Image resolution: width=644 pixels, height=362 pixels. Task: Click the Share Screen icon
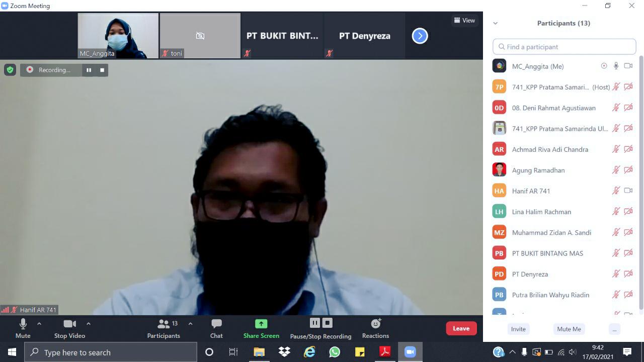(x=261, y=324)
